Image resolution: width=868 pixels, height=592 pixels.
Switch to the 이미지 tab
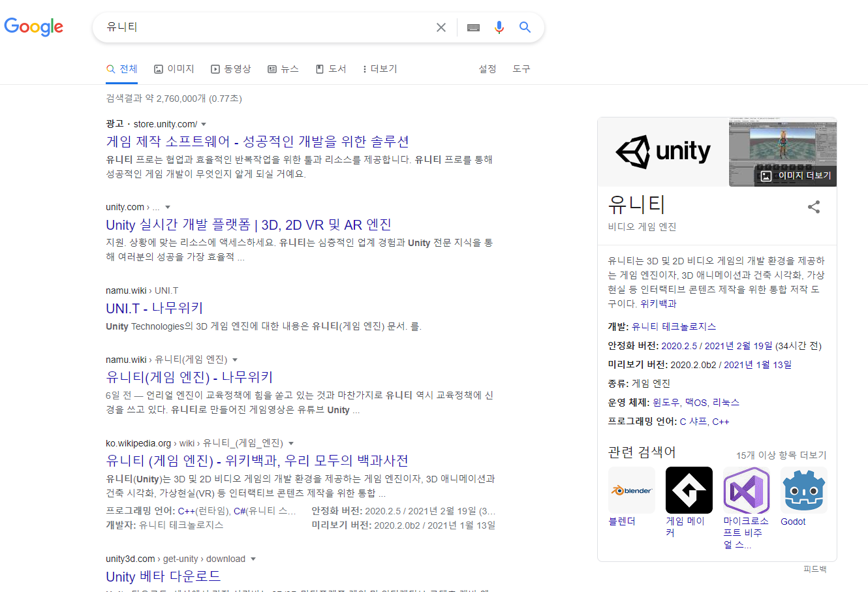tap(174, 69)
